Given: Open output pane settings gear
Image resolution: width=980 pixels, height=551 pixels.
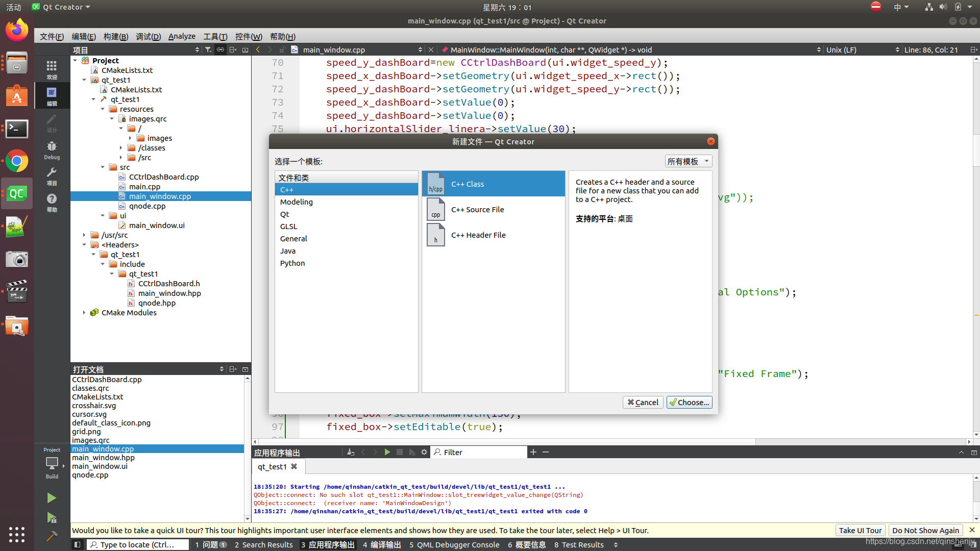Looking at the screenshot, I should click(x=424, y=452).
